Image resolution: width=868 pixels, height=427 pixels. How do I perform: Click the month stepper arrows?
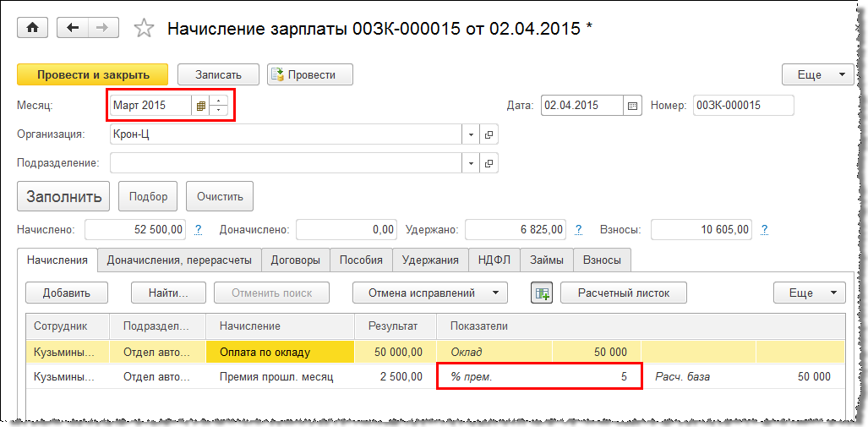click(x=219, y=106)
